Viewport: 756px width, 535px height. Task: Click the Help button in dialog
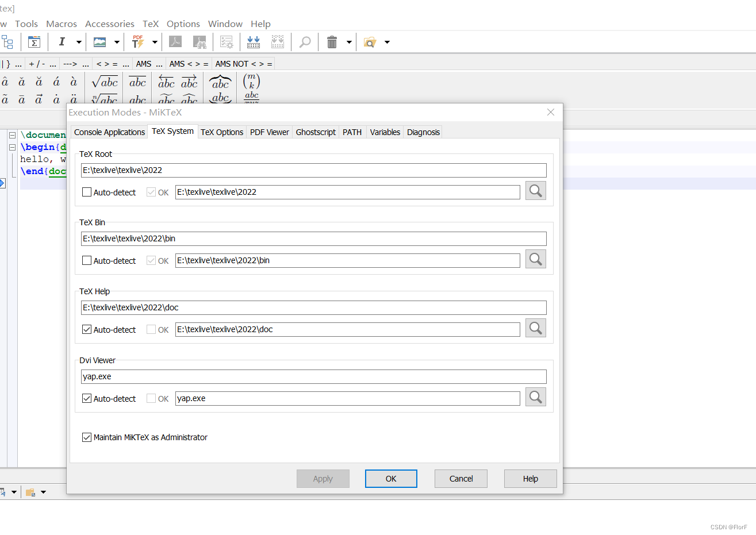click(531, 479)
